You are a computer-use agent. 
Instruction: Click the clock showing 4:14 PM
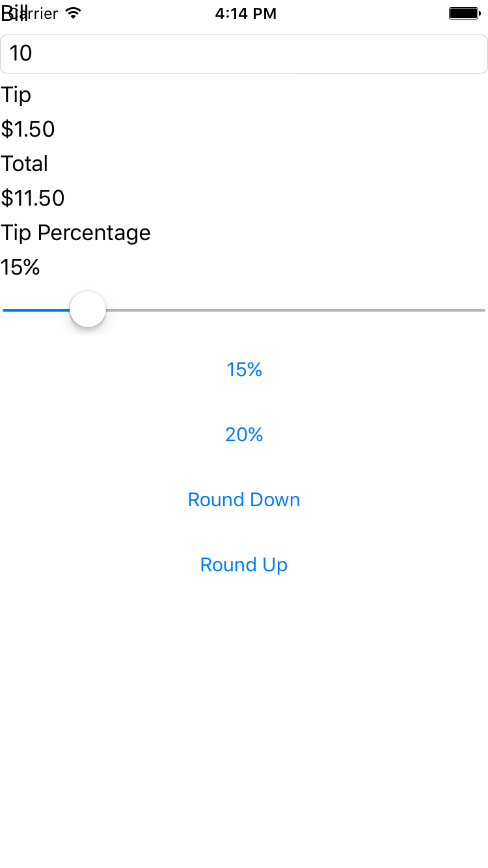[x=246, y=12]
